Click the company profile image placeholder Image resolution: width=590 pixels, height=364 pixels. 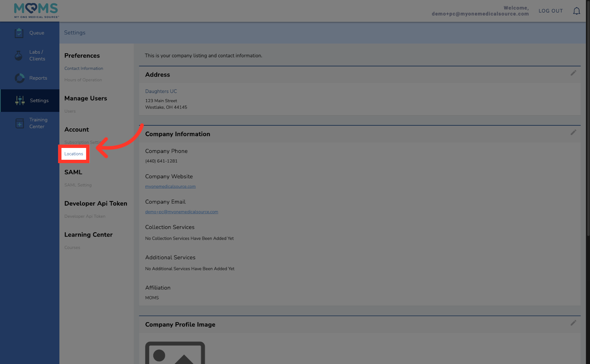pos(175,353)
